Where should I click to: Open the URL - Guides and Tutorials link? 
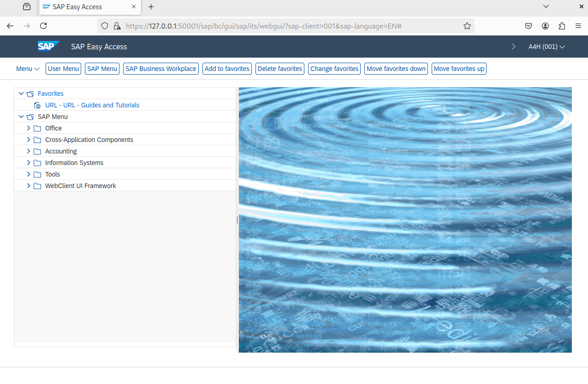point(92,105)
